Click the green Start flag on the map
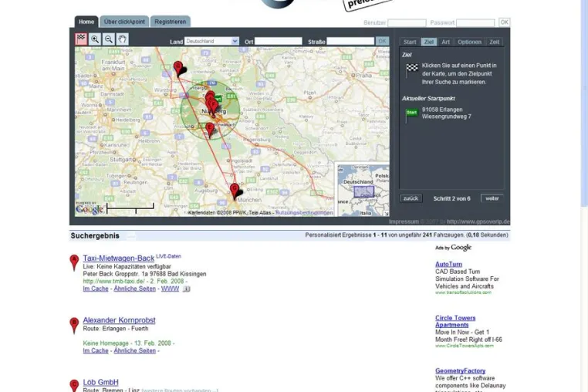 click(218, 99)
